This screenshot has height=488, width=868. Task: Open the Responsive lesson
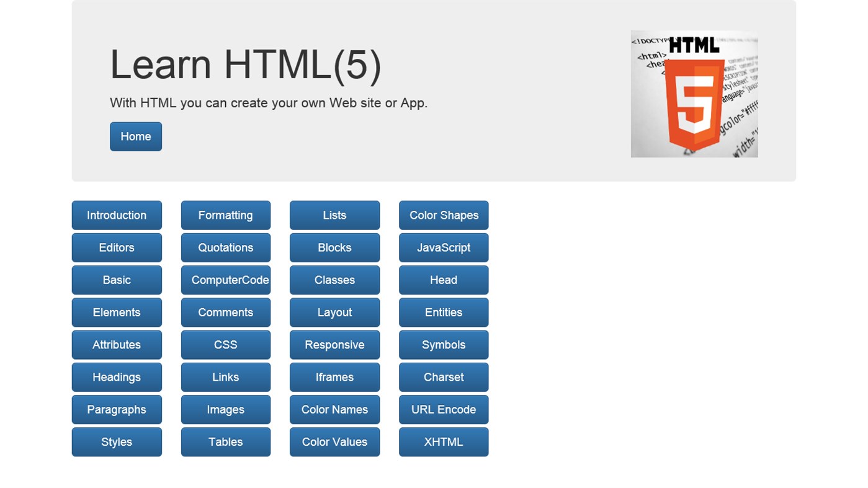point(334,345)
